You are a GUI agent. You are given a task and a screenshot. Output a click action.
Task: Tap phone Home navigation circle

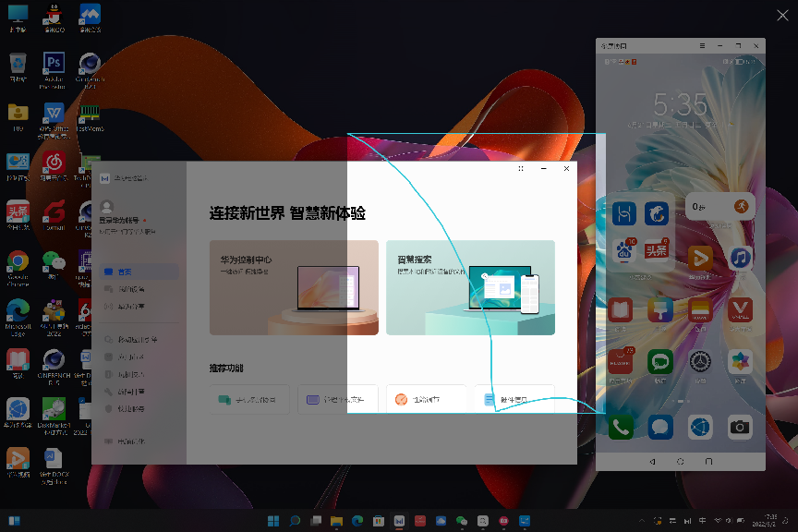point(681,462)
